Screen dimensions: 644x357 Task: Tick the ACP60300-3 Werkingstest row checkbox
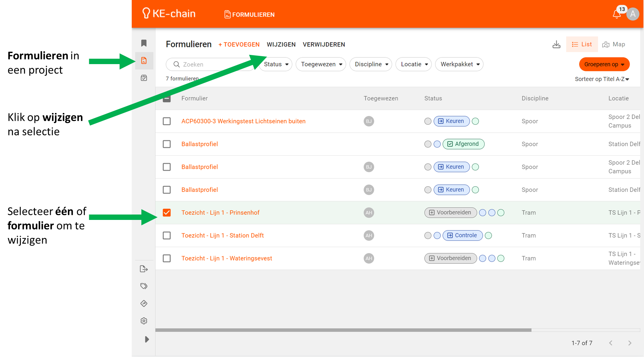click(x=167, y=121)
